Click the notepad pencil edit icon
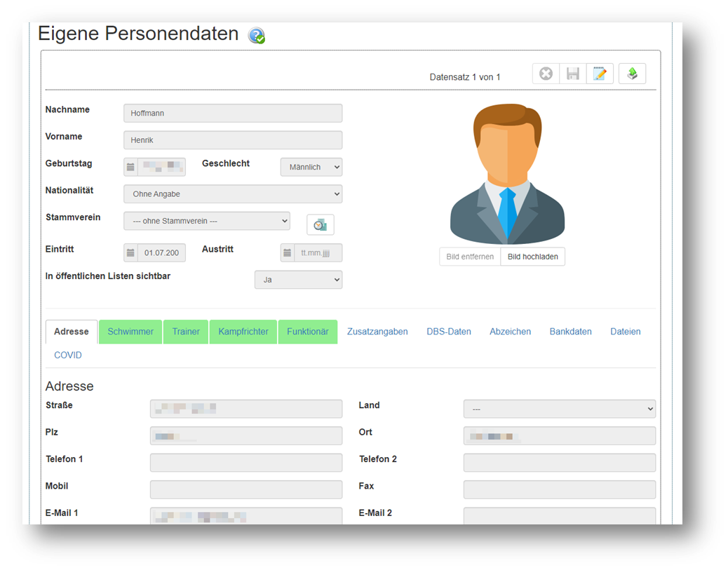The width and height of the screenshot is (728, 570). coord(600,74)
